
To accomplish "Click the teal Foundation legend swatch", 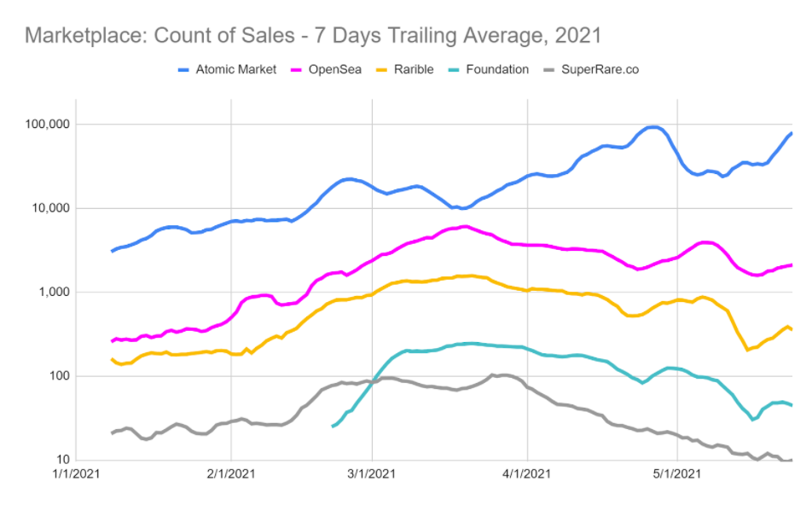I will (x=454, y=70).
